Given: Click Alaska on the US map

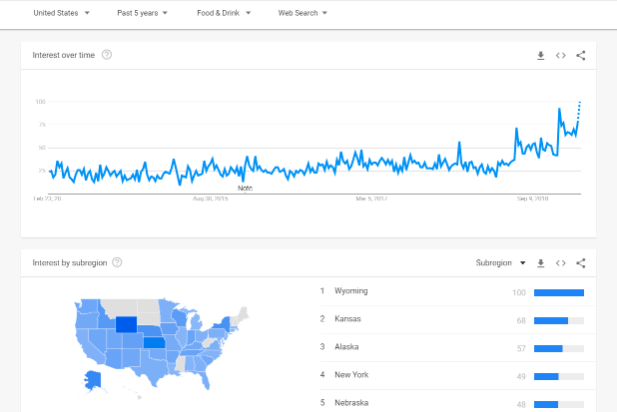Looking at the screenshot, I should (x=94, y=380).
